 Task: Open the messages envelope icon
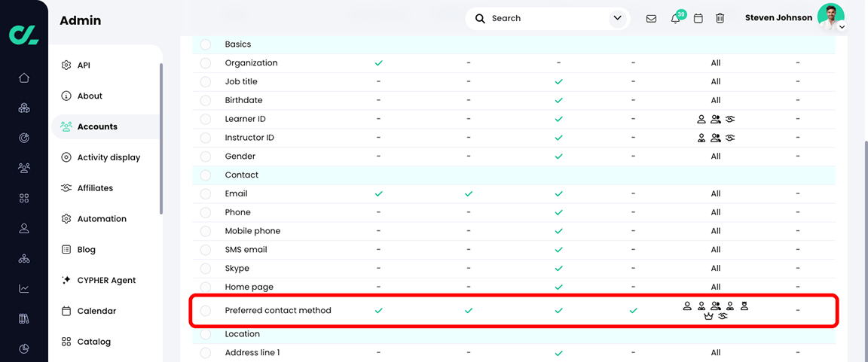652,18
